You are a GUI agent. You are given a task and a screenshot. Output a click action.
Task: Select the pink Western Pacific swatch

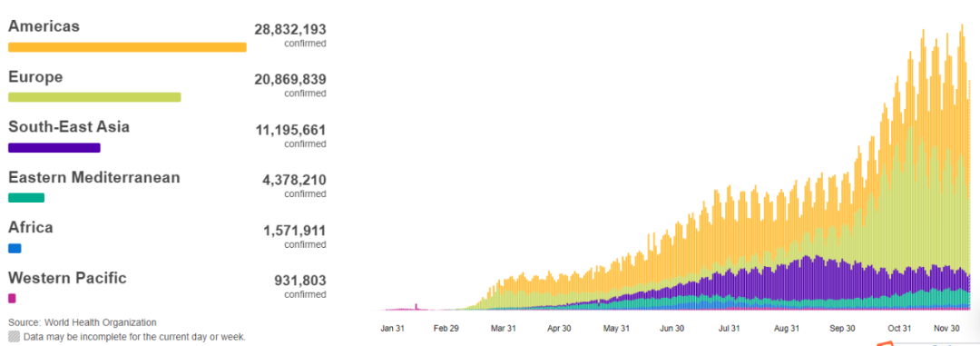coord(12,299)
